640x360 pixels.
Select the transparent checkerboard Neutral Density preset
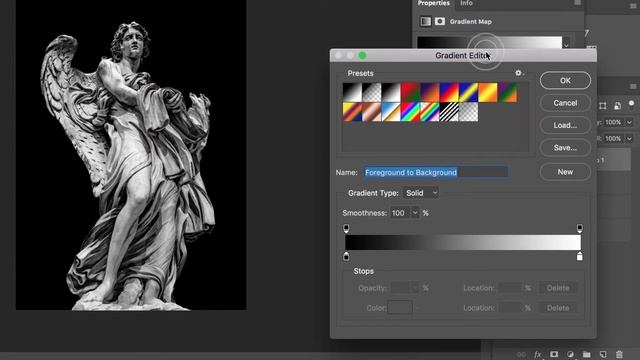point(468,112)
